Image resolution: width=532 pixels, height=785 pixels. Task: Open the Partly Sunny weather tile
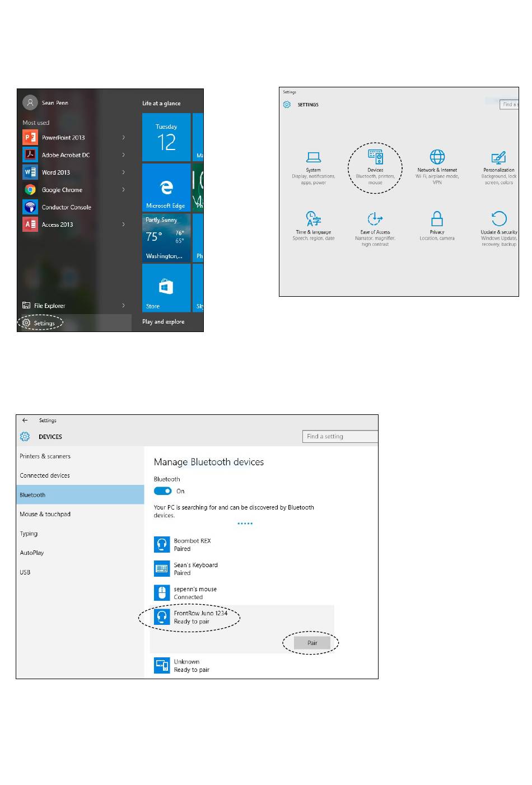pos(166,238)
